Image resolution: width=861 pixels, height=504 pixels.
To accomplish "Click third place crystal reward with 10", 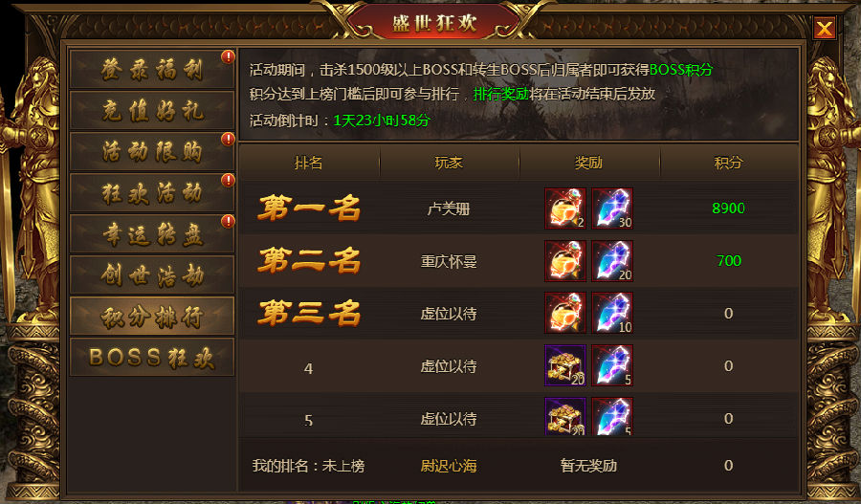I will click(612, 313).
